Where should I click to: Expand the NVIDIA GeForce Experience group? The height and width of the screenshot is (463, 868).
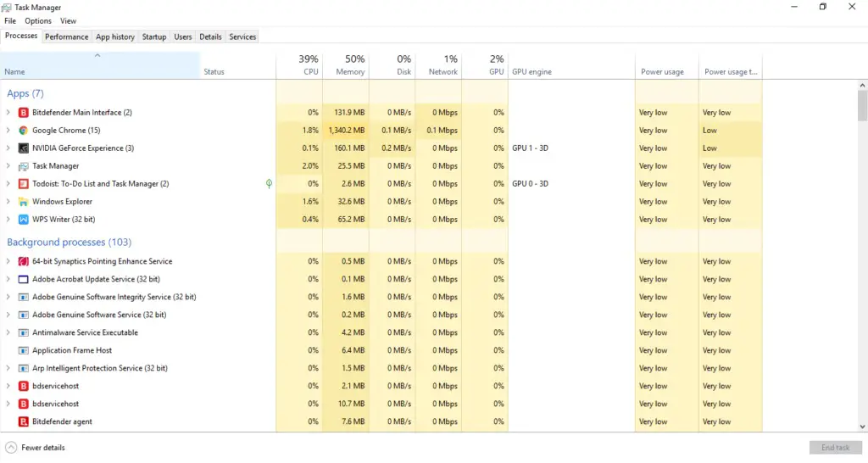8,148
